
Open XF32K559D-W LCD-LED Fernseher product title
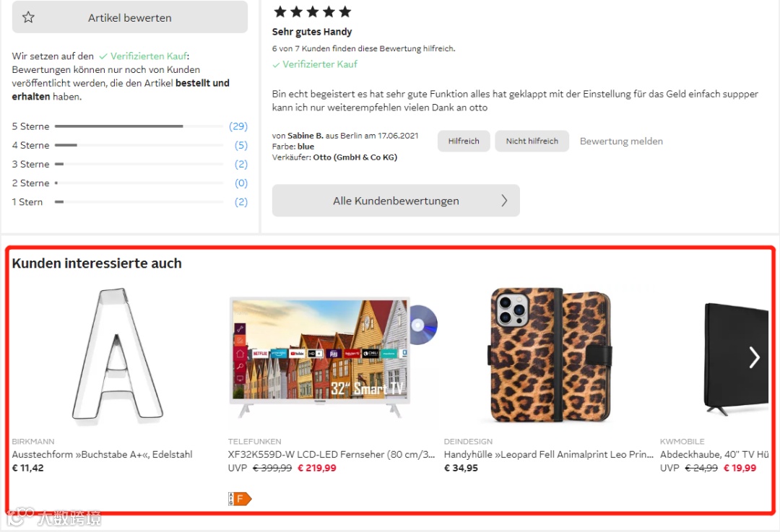(331, 455)
